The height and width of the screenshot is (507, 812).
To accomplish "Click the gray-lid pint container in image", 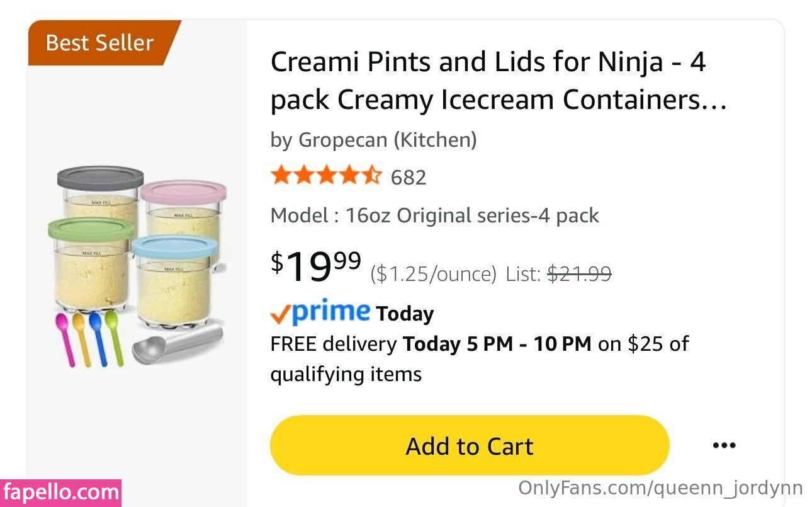I will [x=101, y=189].
